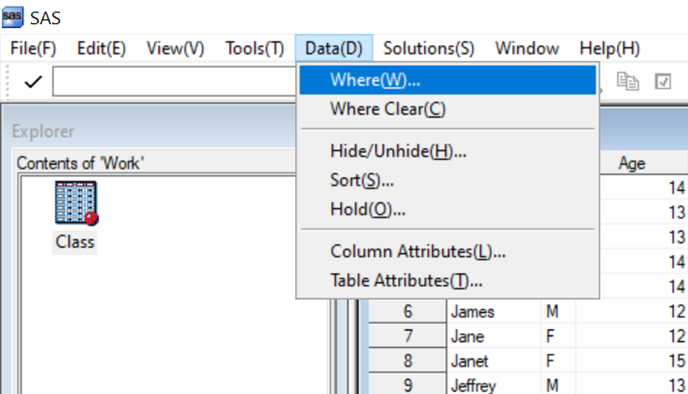688x394 pixels.
Task: Open the File(F) menu
Action: [33, 48]
